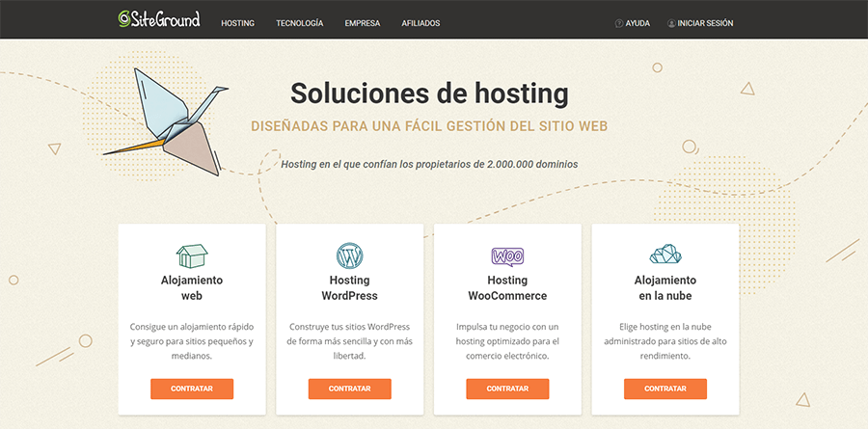The height and width of the screenshot is (429, 868).
Task: Click the origami crane illustration
Action: point(166,121)
